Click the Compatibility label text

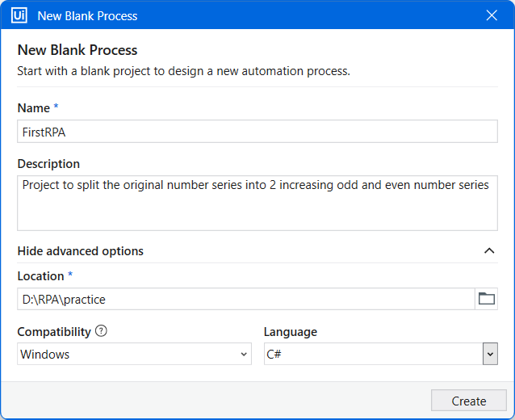pyautogui.click(x=54, y=332)
